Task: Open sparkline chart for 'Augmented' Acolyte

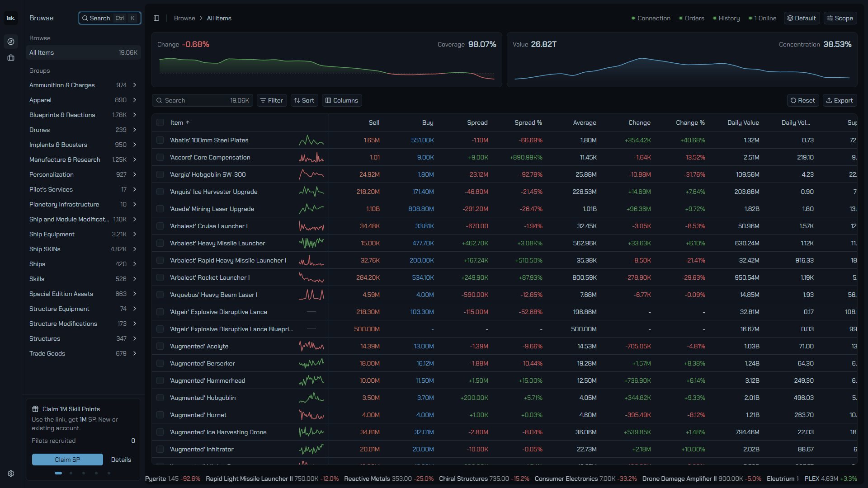Action: coord(311,346)
